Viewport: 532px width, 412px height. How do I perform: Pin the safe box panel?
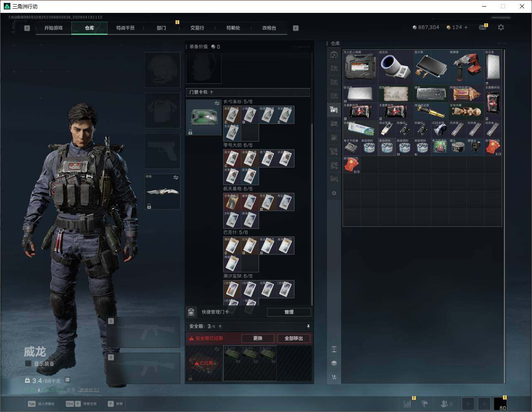308,326
